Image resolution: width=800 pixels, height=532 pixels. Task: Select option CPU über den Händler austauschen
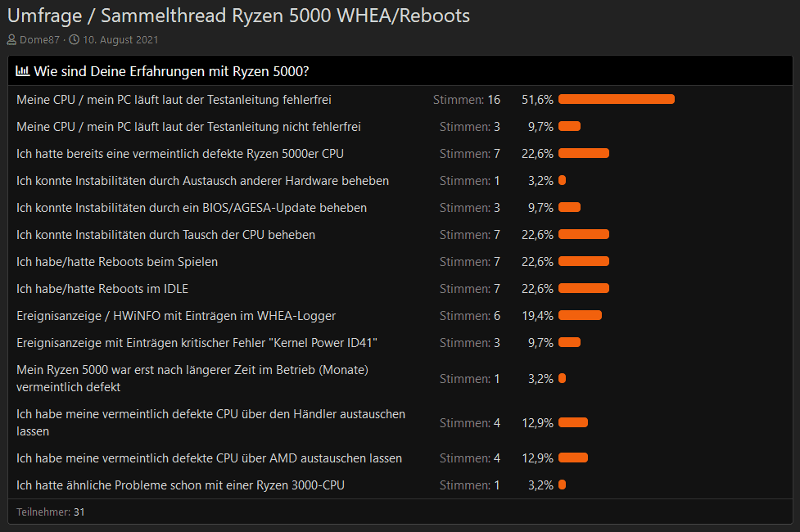(x=210, y=422)
